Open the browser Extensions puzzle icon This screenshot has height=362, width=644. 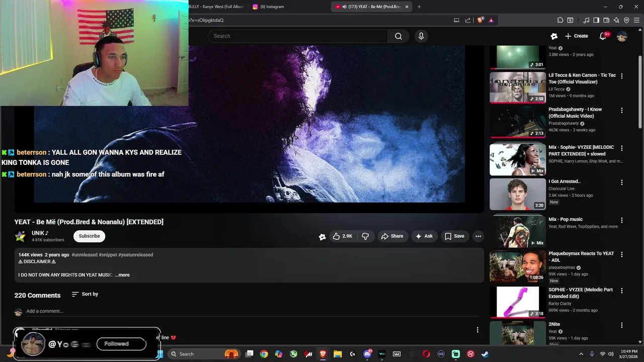coord(560,20)
